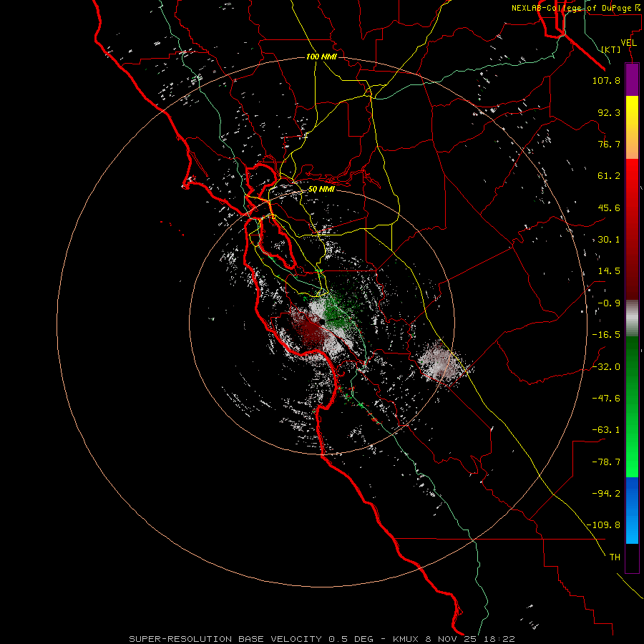Select the -32.0 legend value
644x644 pixels.
[x=606, y=367]
